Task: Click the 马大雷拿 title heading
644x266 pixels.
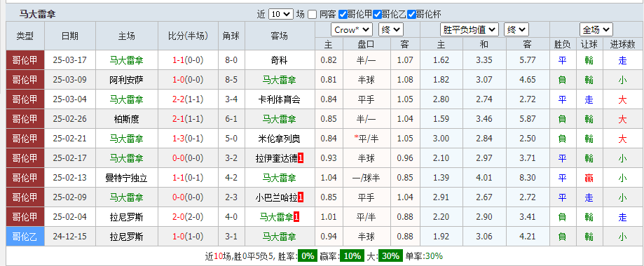Action: 37,15
